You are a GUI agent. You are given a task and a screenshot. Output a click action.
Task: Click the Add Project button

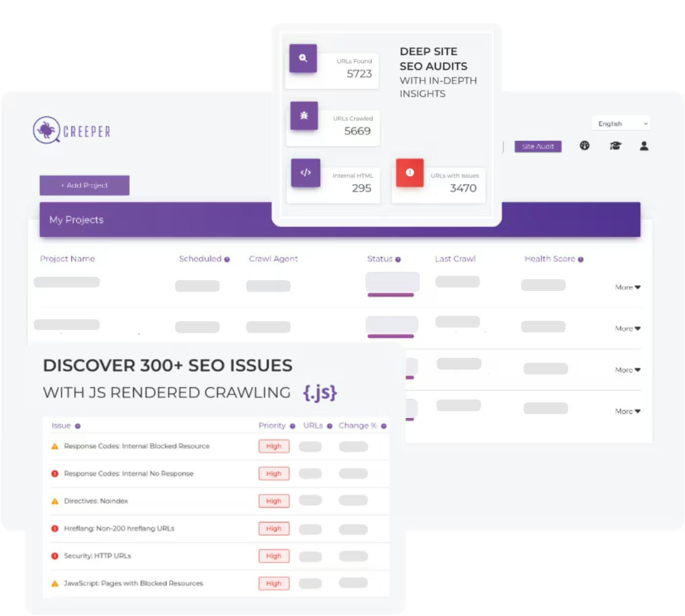click(84, 185)
